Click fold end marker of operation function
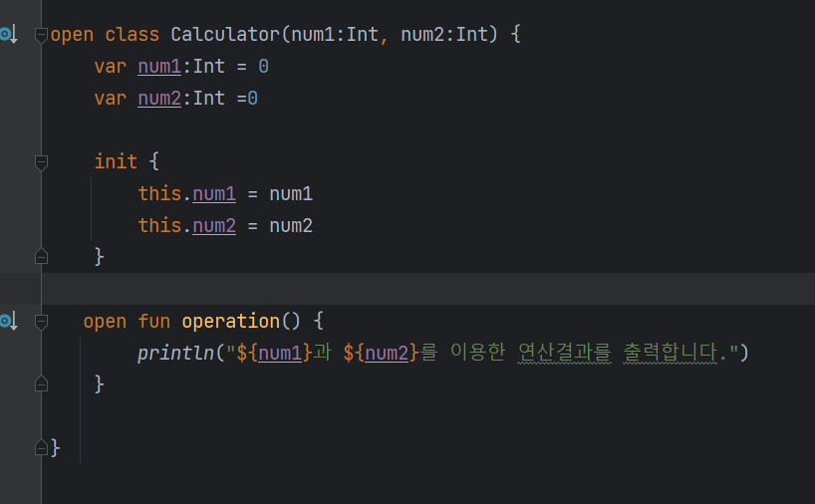The image size is (815, 504). click(41, 384)
